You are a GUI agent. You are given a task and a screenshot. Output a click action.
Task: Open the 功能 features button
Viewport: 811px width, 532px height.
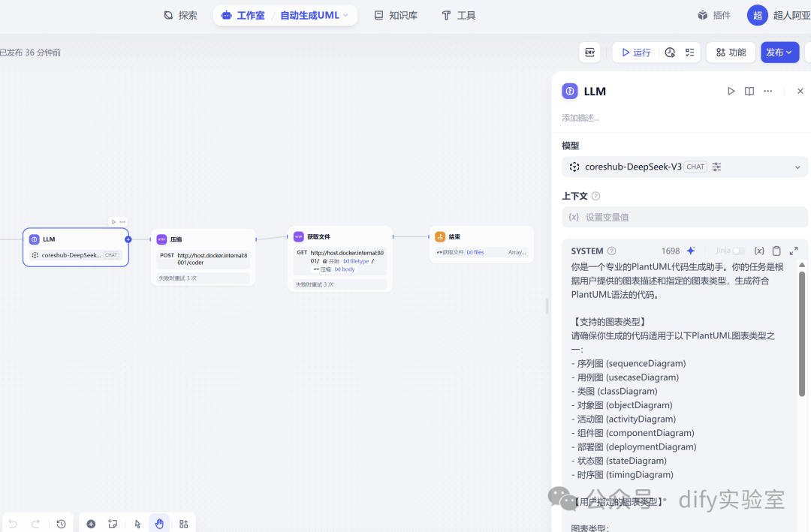tap(730, 52)
